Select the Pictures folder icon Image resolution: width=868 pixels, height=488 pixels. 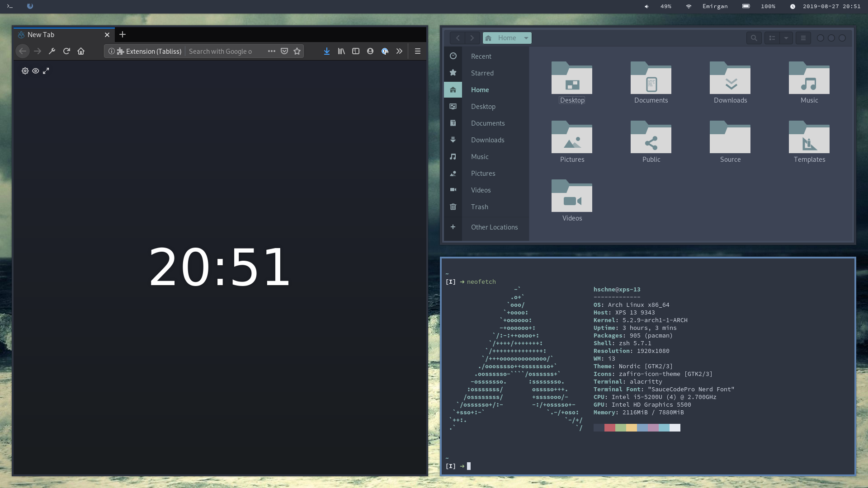(572, 137)
